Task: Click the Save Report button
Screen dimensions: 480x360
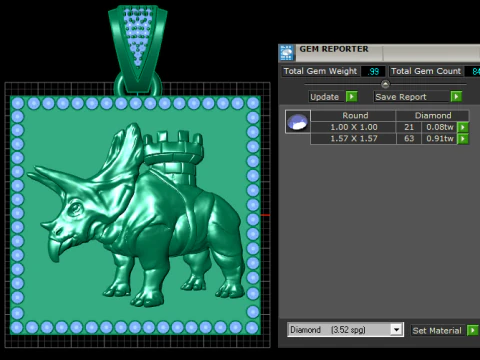Action: [x=411, y=97]
